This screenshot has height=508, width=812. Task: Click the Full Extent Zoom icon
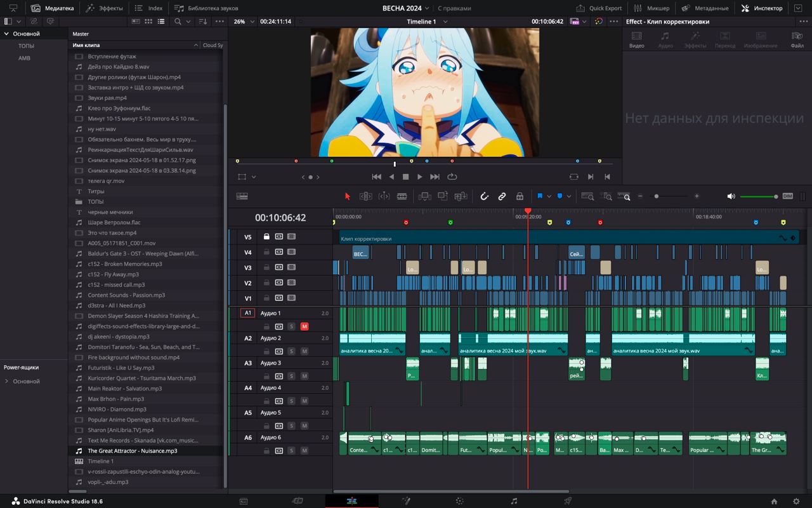pos(587,196)
